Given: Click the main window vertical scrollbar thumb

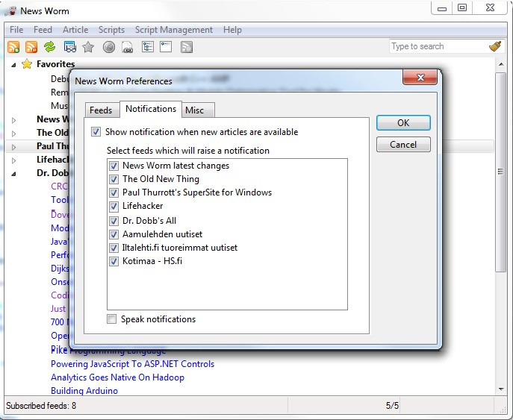Looking at the screenshot, I should point(500,172).
